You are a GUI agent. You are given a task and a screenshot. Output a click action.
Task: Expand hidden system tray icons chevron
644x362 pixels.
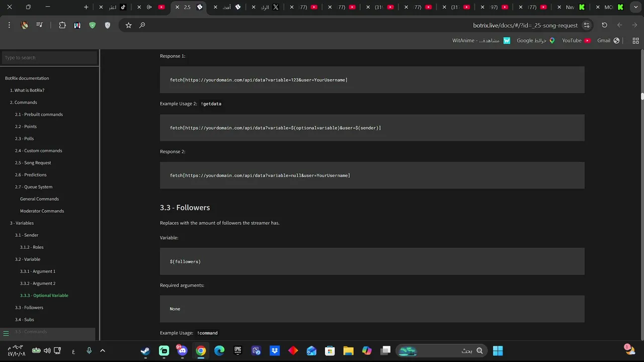[103, 351]
